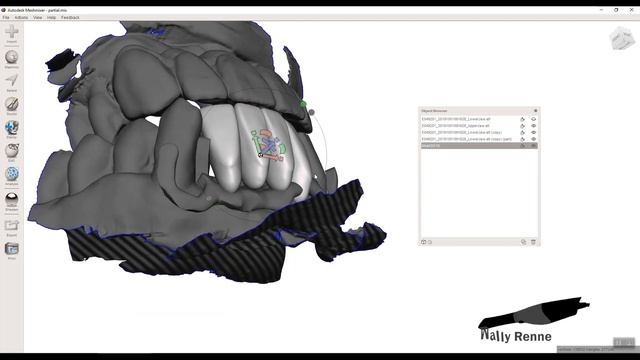Select the Upperjaw.stl object row
This screenshot has width=640, height=360.
pos(479,126)
